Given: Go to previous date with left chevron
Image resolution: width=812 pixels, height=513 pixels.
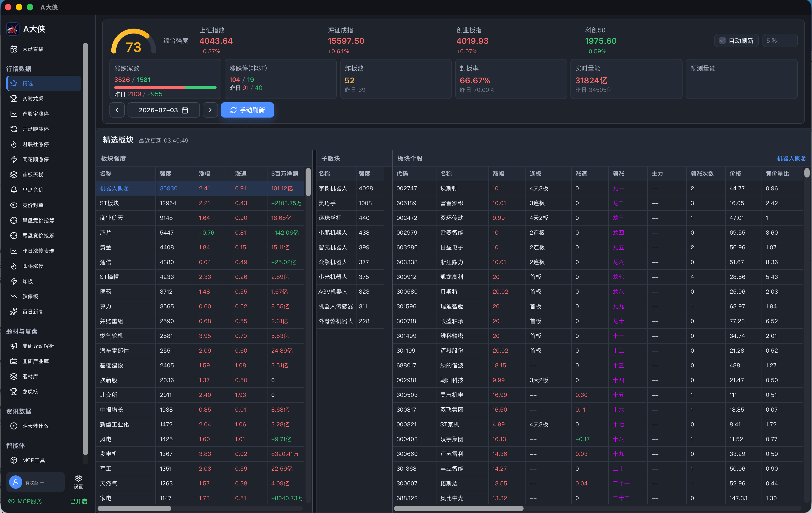Looking at the screenshot, I should (x=117, y=110).
